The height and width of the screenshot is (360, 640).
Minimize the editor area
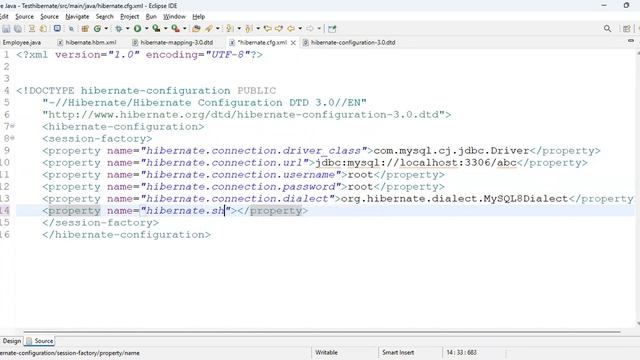pos(631,41)
